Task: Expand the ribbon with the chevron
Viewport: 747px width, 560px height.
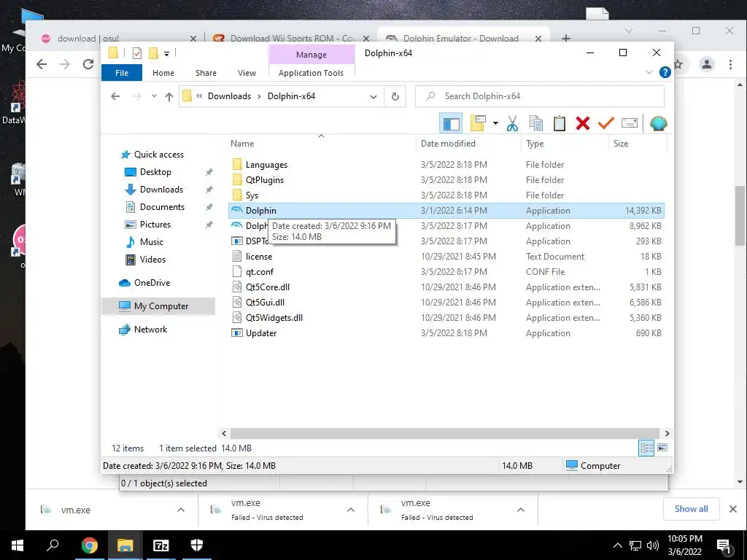Action: (649, 72)
